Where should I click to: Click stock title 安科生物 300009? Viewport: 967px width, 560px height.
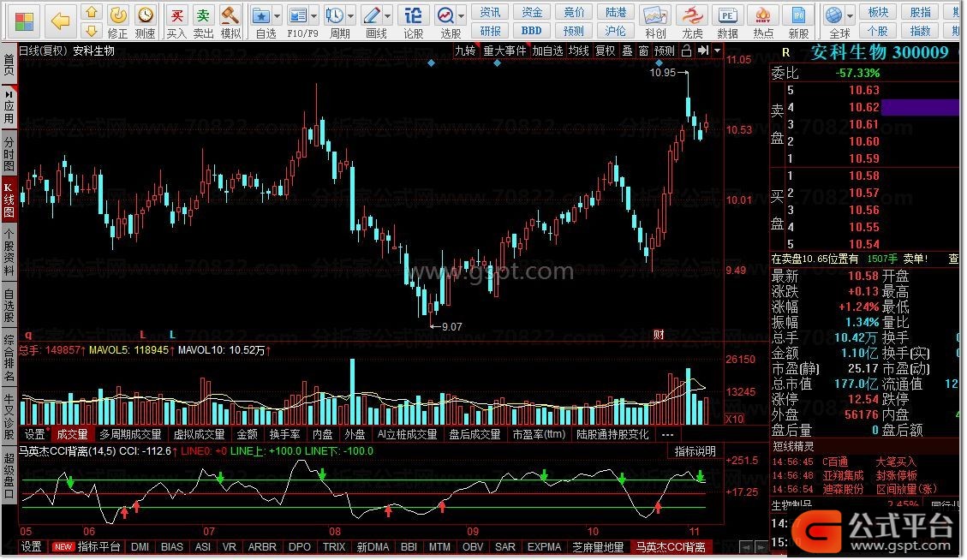click(x=880, y=52)
